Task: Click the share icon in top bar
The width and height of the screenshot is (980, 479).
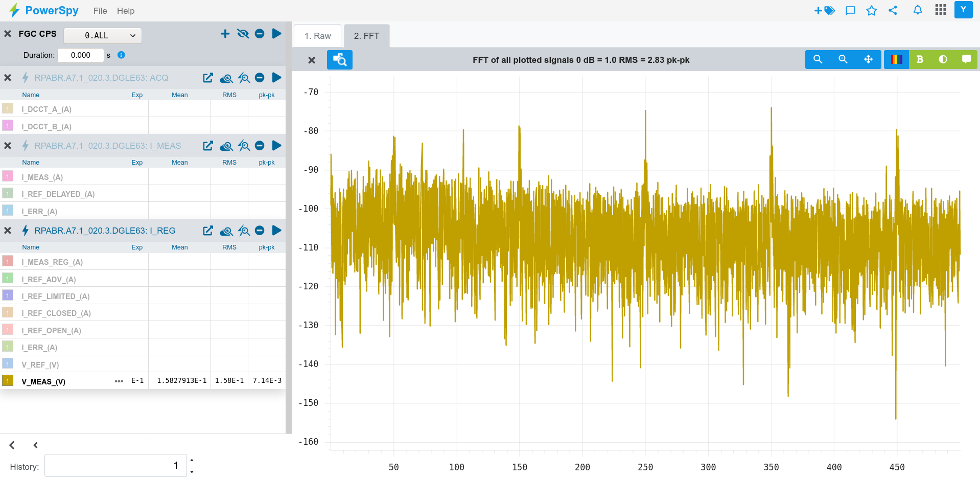Action: 893,10
